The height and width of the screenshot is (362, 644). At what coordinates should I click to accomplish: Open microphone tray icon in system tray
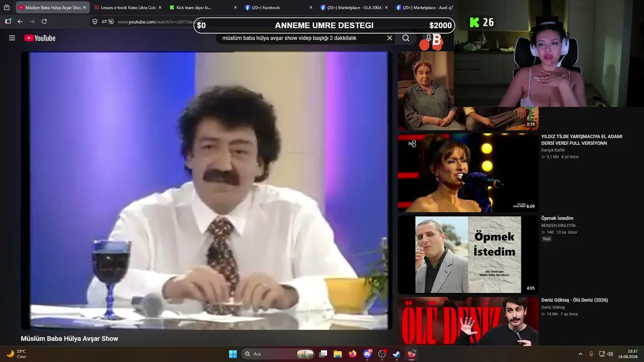coord(591,354)
